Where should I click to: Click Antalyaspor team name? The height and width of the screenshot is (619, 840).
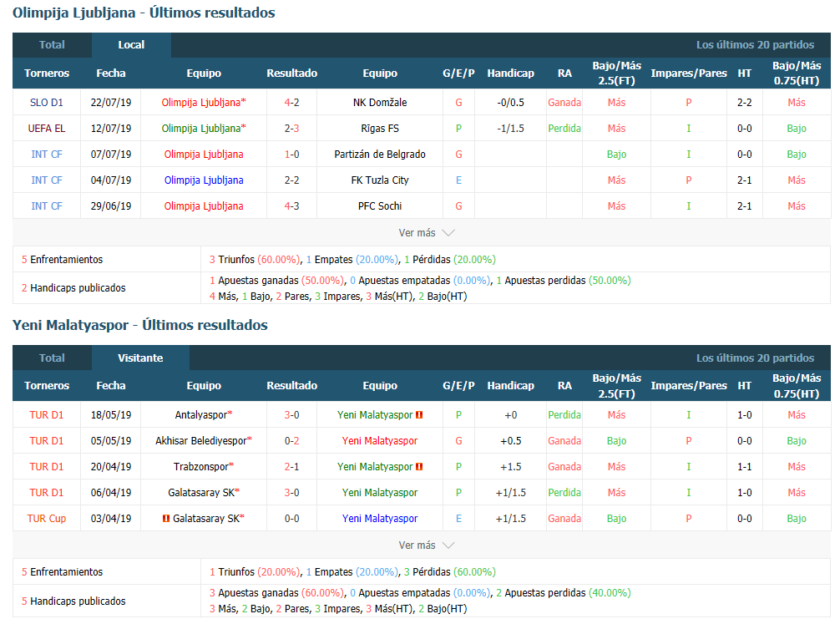(201, 415)
